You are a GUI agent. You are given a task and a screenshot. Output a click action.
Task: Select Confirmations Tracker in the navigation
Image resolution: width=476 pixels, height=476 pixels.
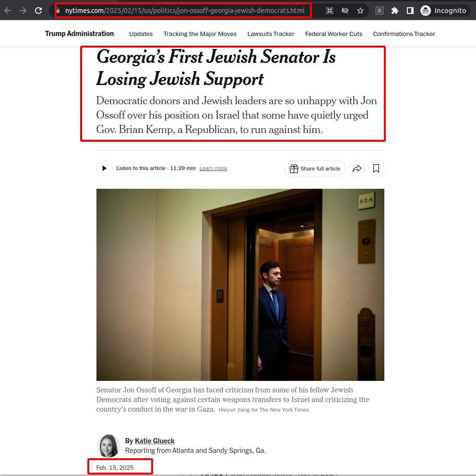tap(404, 34)
